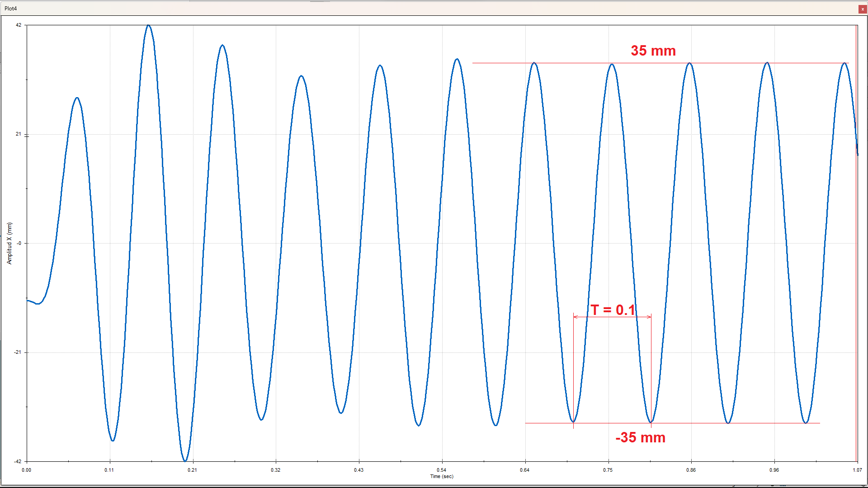The width and height of the screenshot is (868, 488).
Task: Click the 0.54 tick on time axis
Action: click(442, 470)
